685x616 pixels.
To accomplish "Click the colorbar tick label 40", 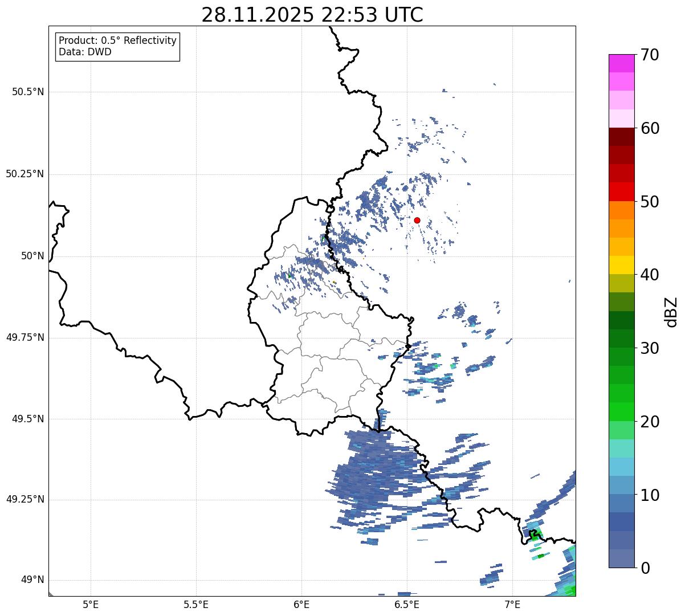I will [x=650, y=275].
